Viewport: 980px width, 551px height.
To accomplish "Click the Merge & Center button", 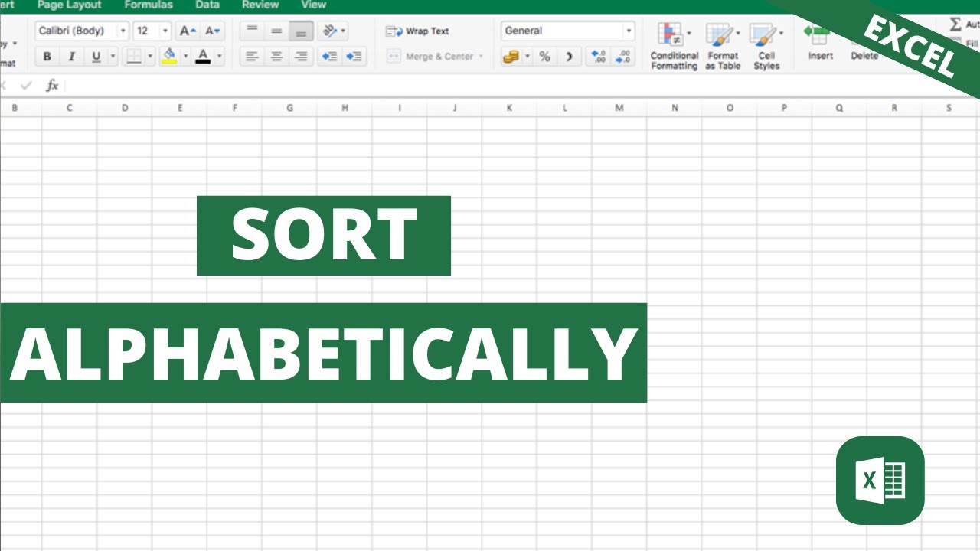I will (x=431, y=57).
